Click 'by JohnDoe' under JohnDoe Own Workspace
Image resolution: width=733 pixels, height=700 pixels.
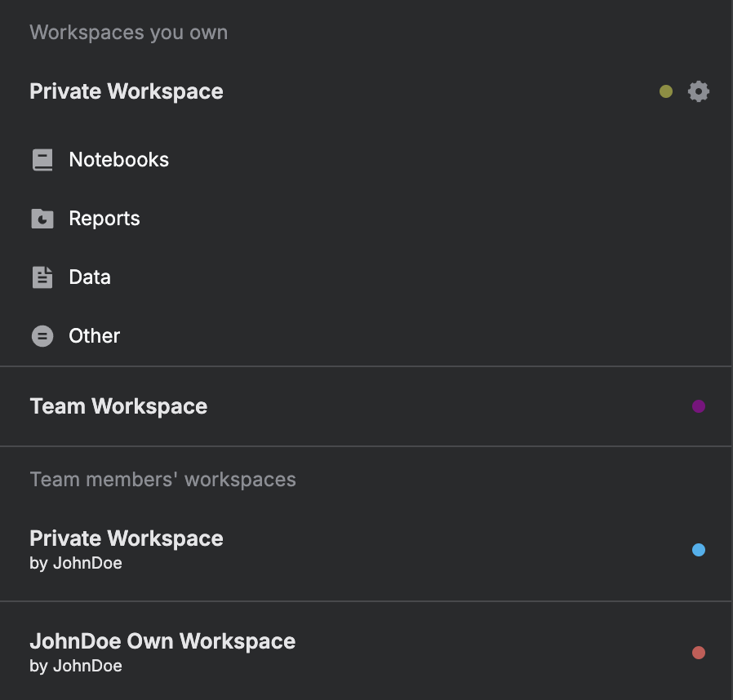76,666
